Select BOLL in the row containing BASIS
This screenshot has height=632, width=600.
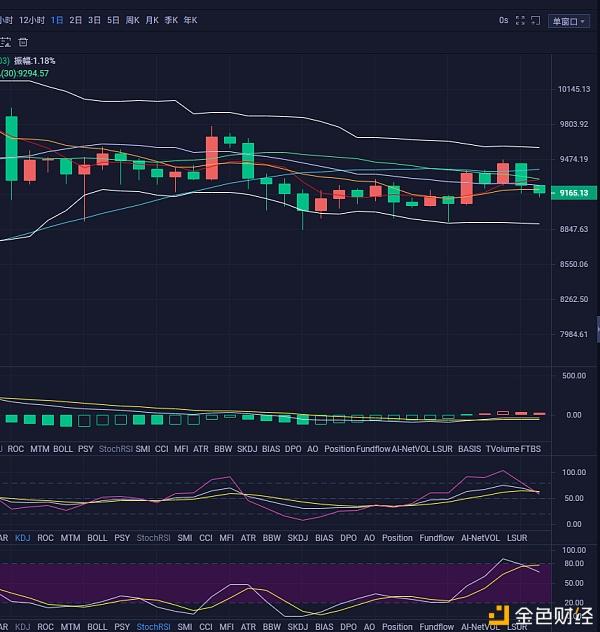[63, 449]
